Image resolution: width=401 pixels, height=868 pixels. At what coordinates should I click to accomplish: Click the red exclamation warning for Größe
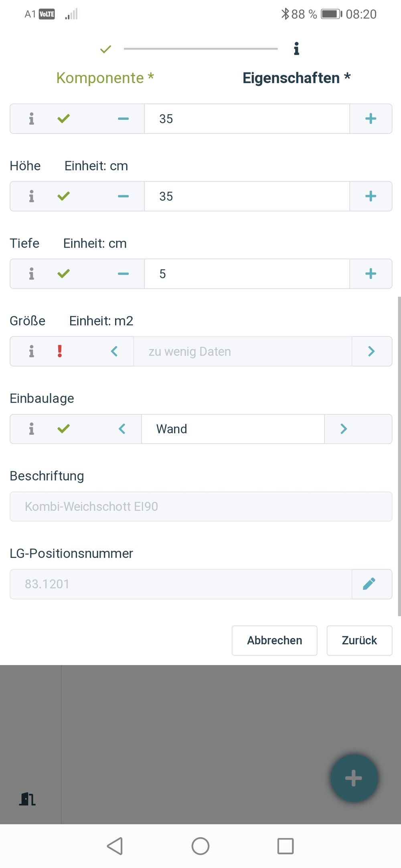coord(60,351)
